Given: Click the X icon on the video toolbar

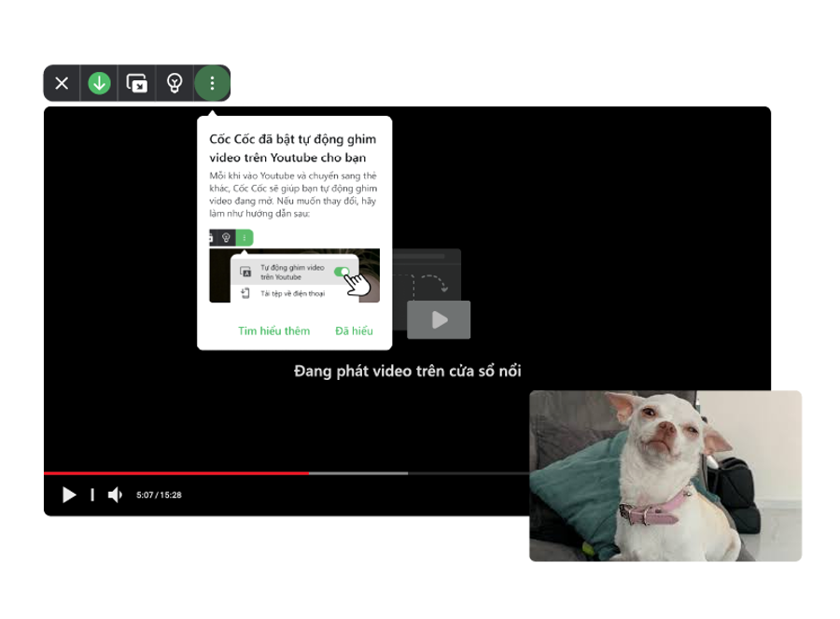Looking at the screenshot, I should pyautogui.click(x=61, y=82).
